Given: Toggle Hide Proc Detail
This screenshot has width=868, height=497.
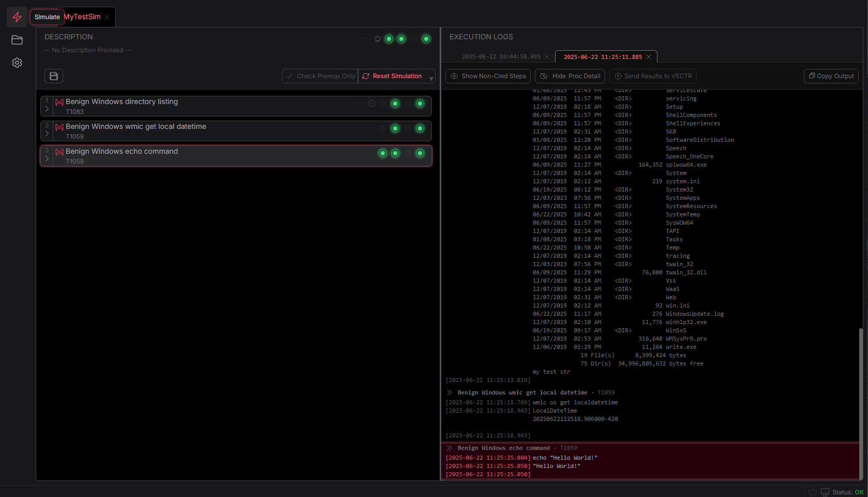Looking at the screenshot, I should click(x=569, y=76).
